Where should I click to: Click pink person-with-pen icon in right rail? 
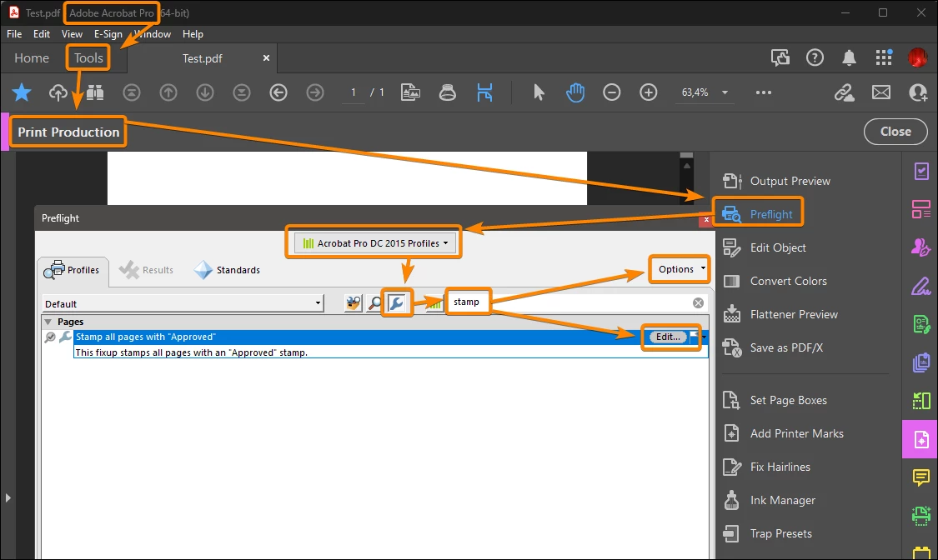click(921, 247)
